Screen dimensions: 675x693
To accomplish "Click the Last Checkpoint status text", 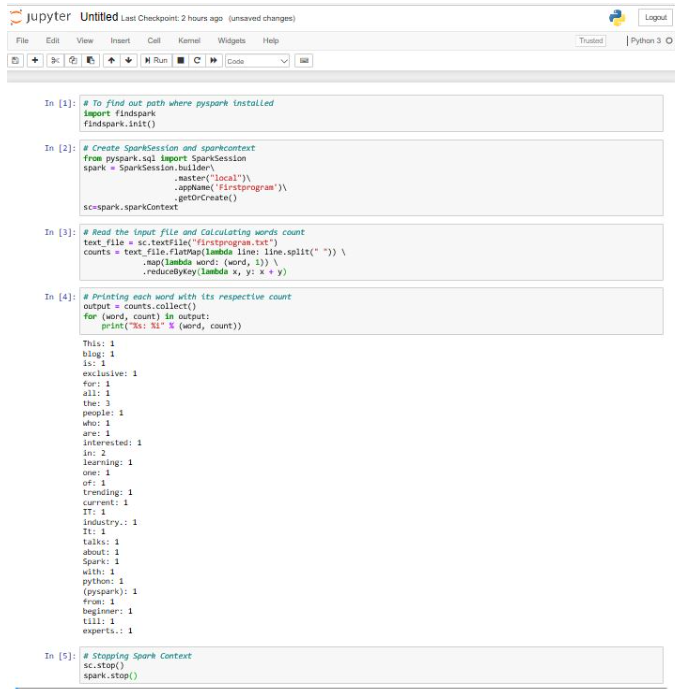I will (172, 18).
